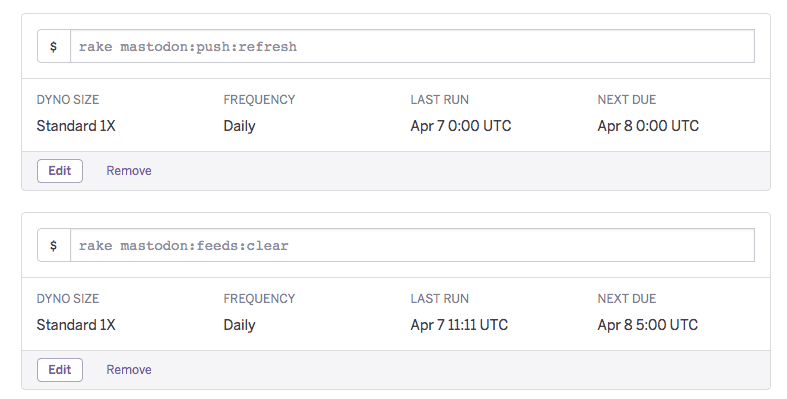Edit the mastodon:feeds:clear job
This screenshot has height=399, width=787.
pos(60,370)
